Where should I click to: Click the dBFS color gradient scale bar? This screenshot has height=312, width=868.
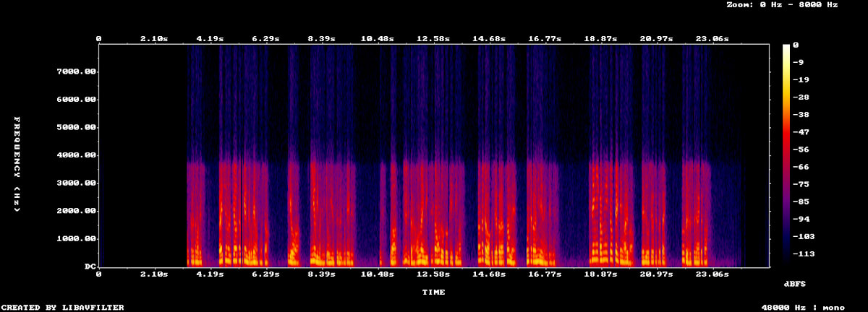pos(786,155)
